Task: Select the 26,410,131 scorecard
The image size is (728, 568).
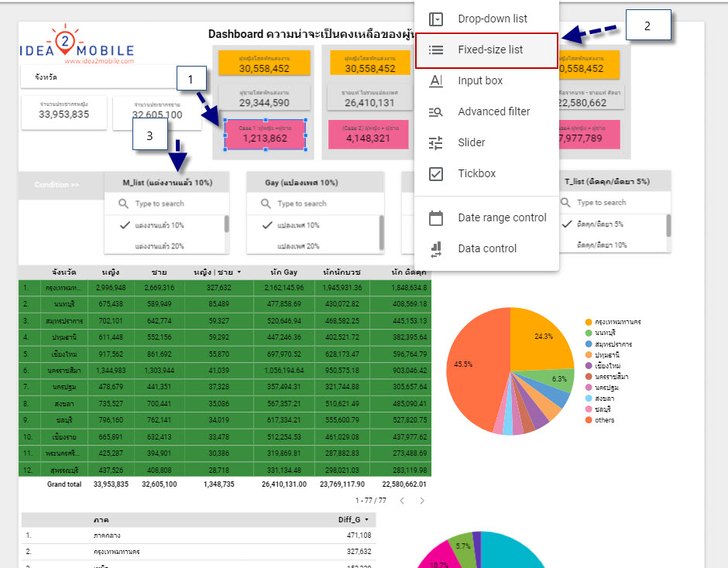Action: click(369, 98)
